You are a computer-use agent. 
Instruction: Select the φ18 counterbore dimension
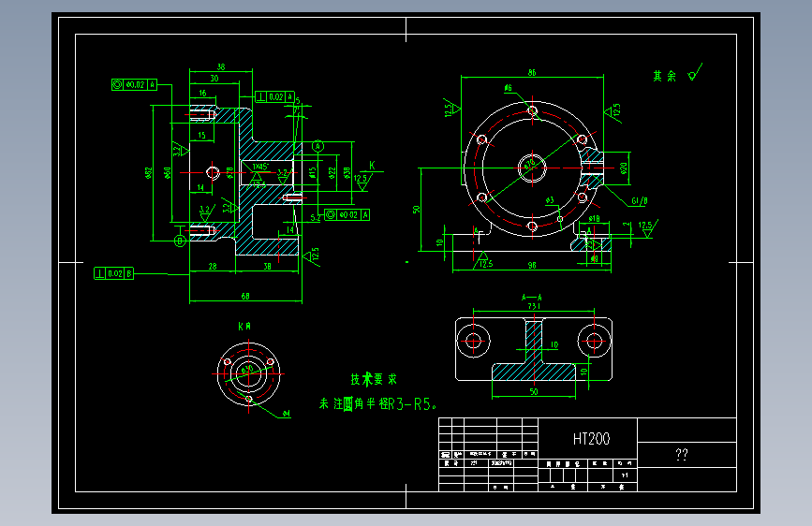[594, 218]
